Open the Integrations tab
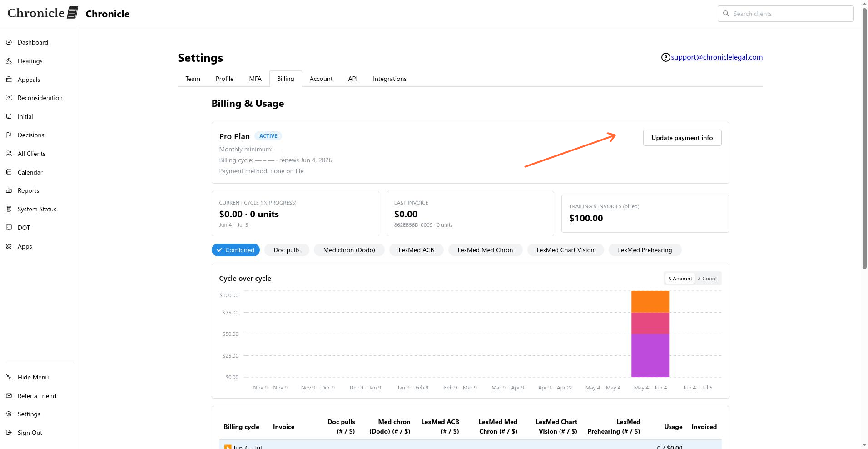The height and width of the screenshot is (449, 868). [x=390, y=79]
